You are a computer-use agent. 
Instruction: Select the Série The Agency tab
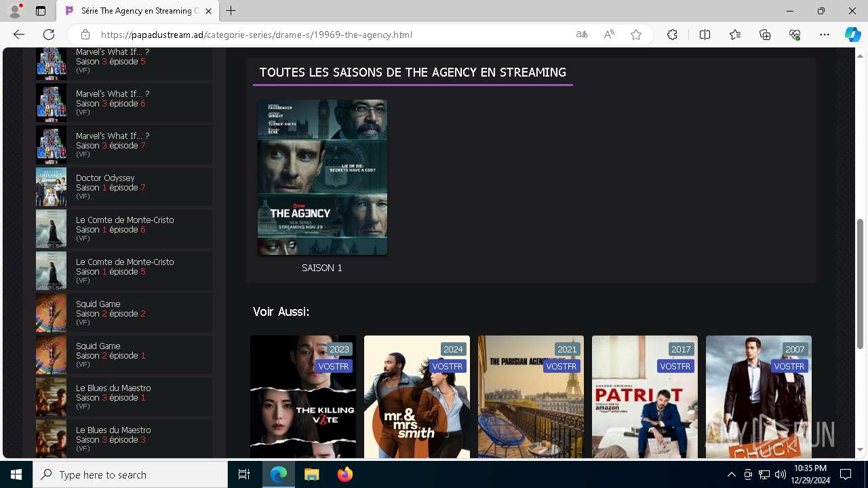coord(138,11)
